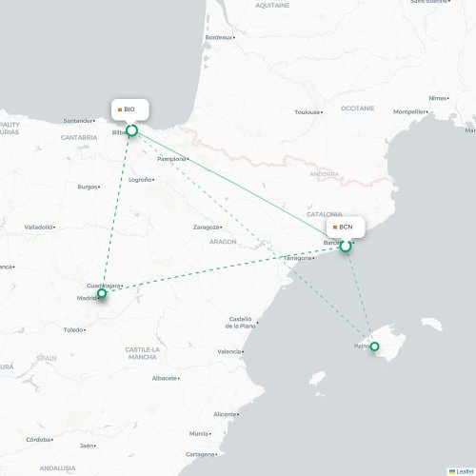Click the Bordeaux city label
This screenshot has height=476, width=476.
[219, 37]
